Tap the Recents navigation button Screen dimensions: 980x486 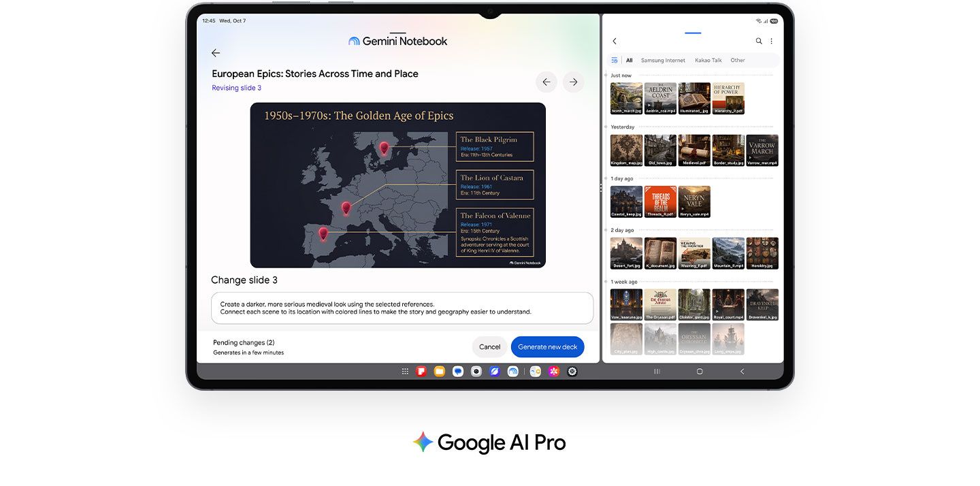[657, 372]
